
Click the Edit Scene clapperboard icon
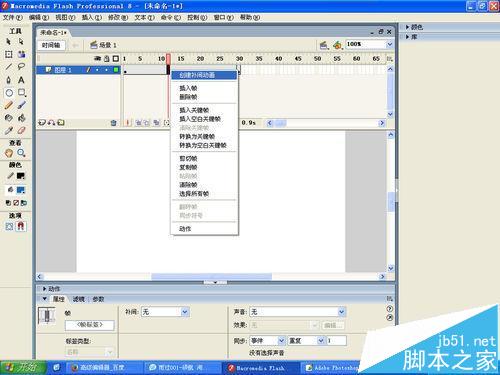coord(323,45)
